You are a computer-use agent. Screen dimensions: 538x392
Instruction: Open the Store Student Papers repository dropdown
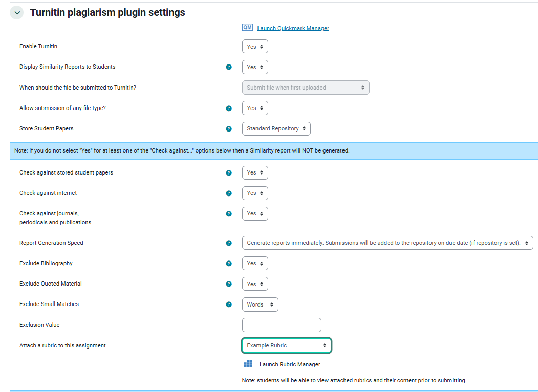(x=276, y=129)
